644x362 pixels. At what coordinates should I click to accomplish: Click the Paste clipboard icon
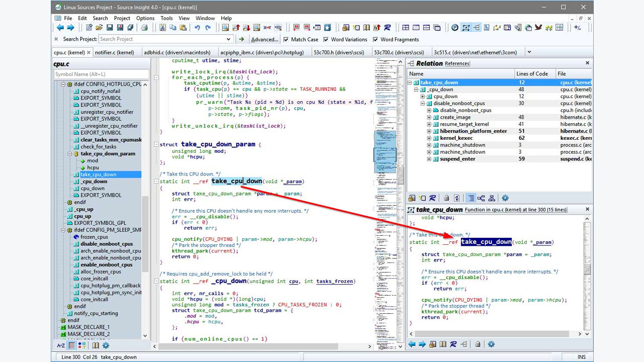[x=183, y=28]
